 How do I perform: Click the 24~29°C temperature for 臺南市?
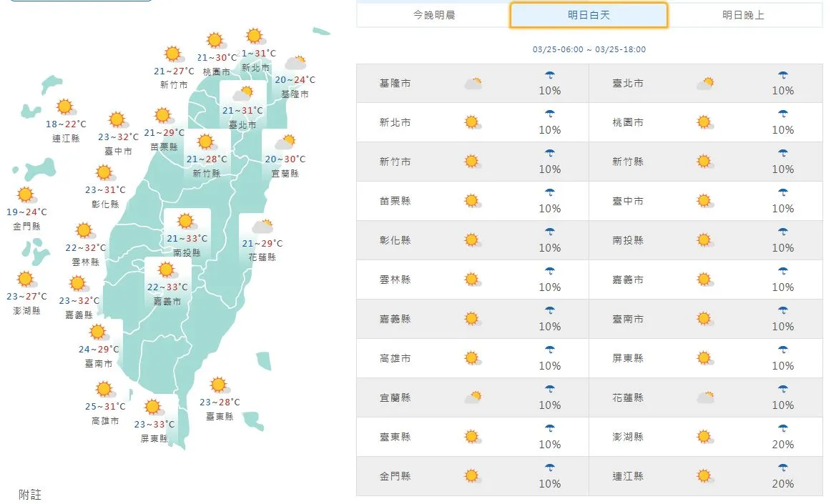click(x=99, y=350)
